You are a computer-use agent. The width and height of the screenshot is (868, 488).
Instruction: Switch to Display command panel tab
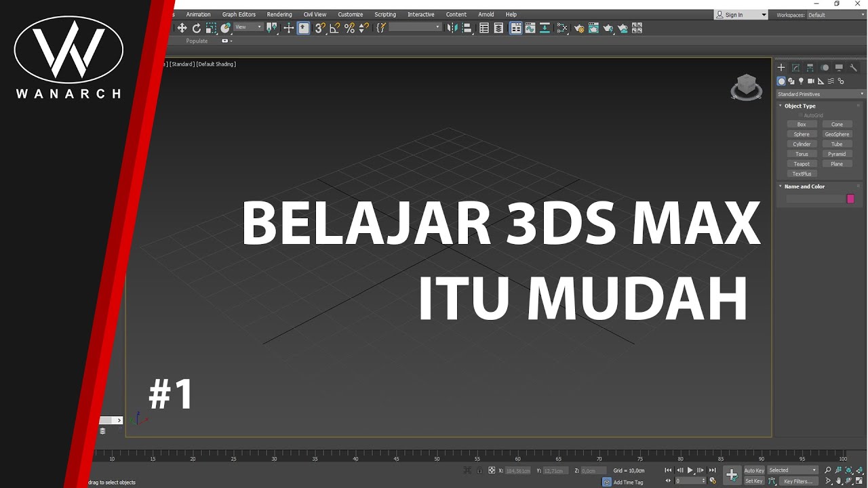tap(839, 68)
